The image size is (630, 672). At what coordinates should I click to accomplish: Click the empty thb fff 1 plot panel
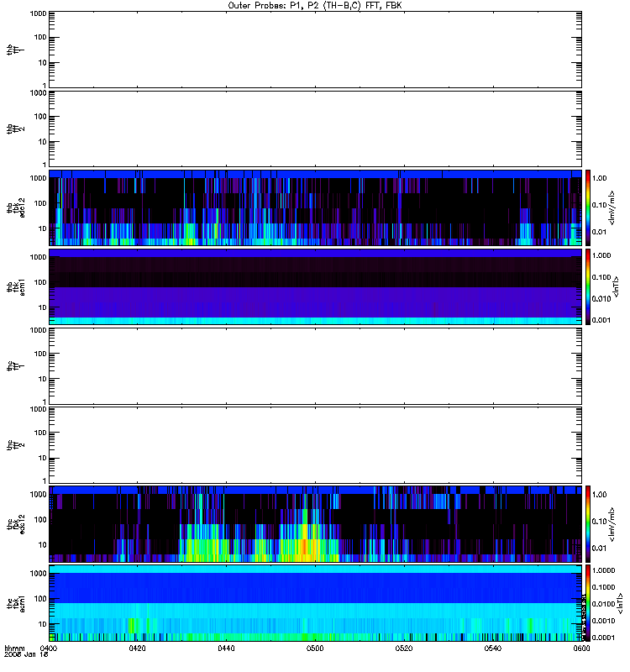click(x=315, y=50)
